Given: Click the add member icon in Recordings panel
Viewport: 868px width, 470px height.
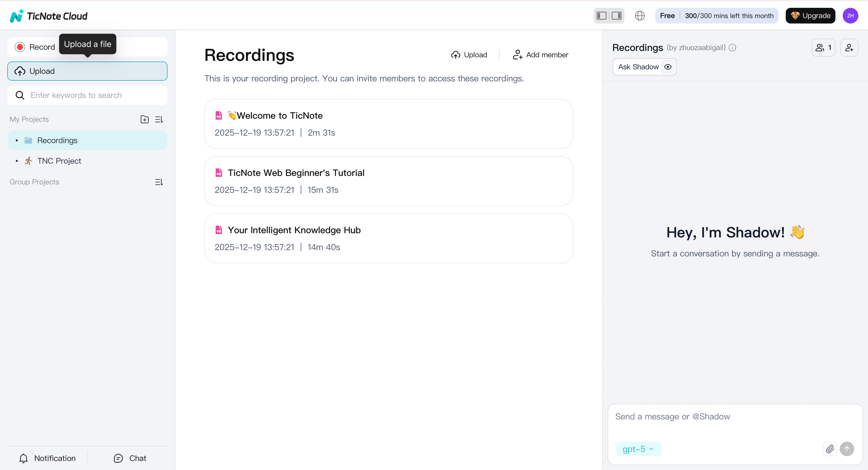Looking at the screenshot, I should [850, 48].
